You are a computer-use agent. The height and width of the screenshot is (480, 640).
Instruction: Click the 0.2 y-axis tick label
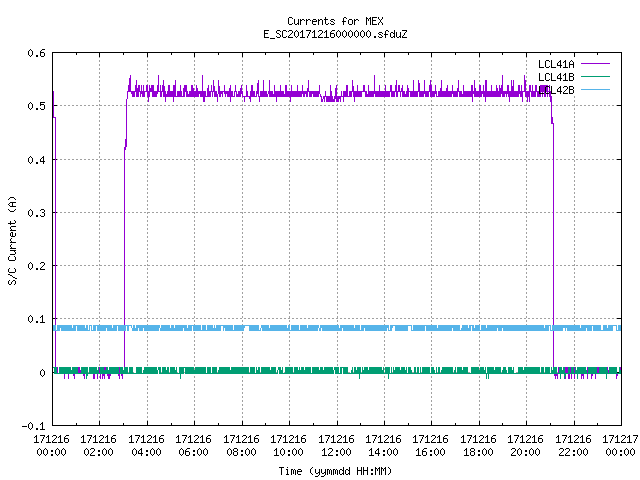(x=36, y=266)
